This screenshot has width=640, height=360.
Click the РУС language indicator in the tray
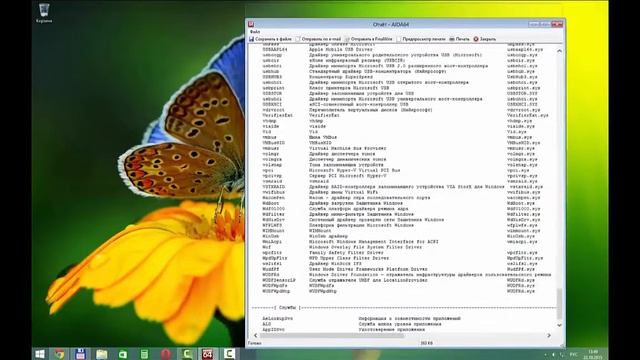tap(573, 355)
